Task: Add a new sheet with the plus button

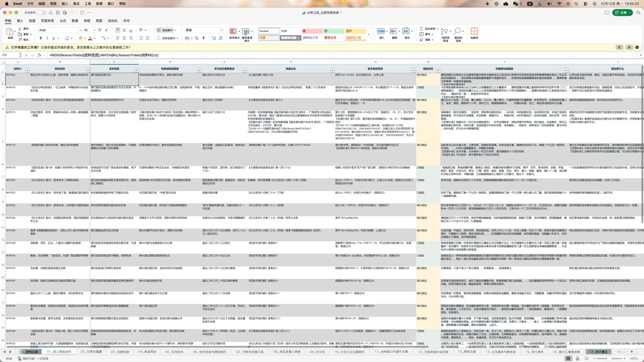Action: pos(631,352)
